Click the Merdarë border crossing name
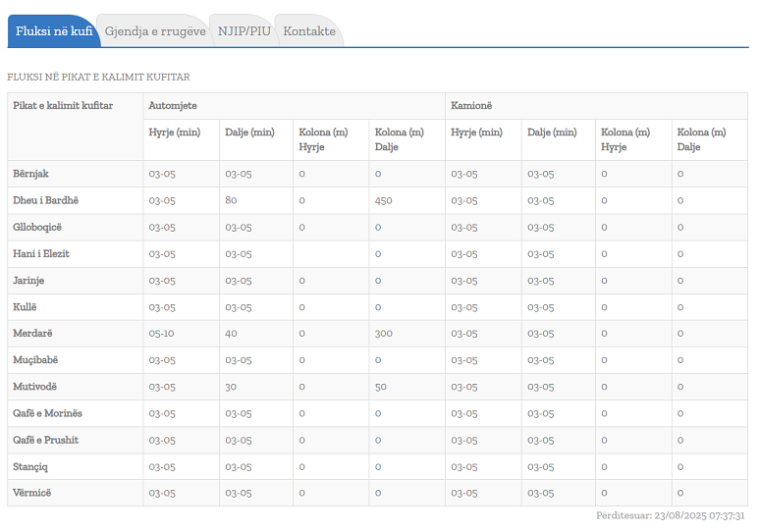 pyautogui.click(x=32, y=333)
